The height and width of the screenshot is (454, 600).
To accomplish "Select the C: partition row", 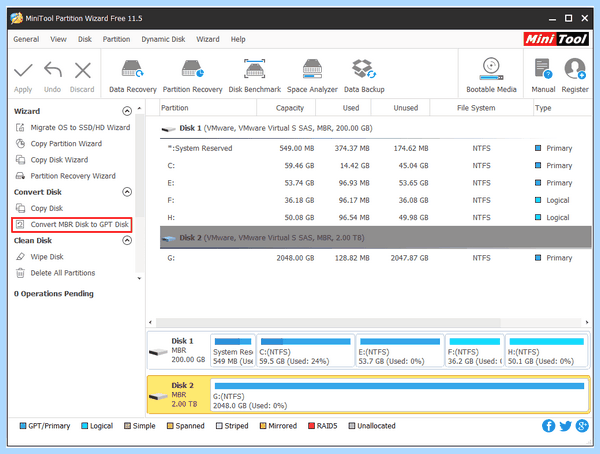I will tap(375, 165).
